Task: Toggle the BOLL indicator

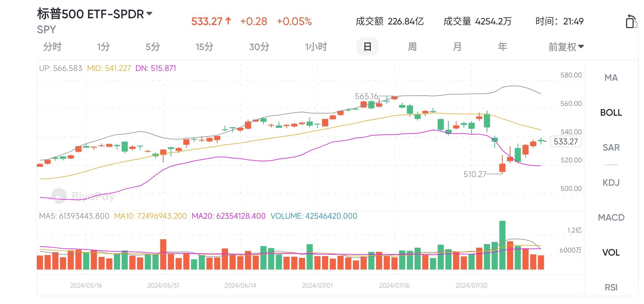Action: [x=611, y=113]
